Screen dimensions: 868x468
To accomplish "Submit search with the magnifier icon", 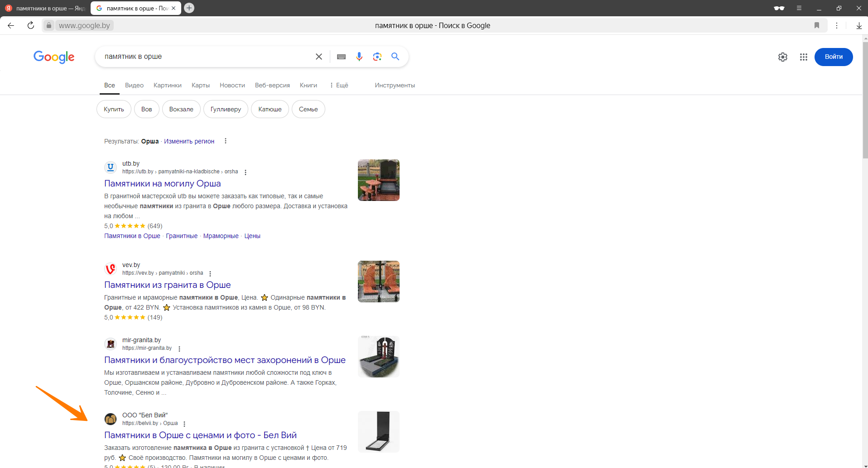I will click(x=395, y=57).
